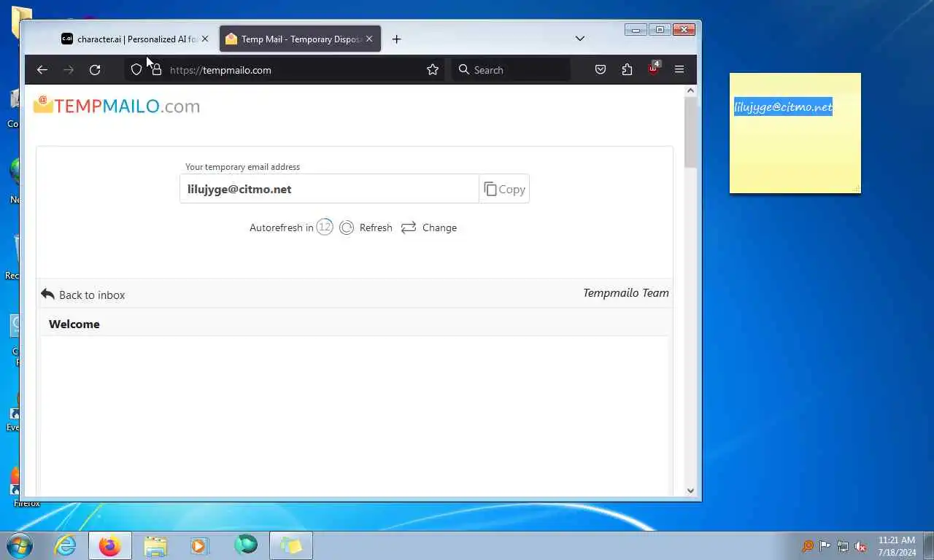Click the Action Center flag tray icon

click(825, 546)
